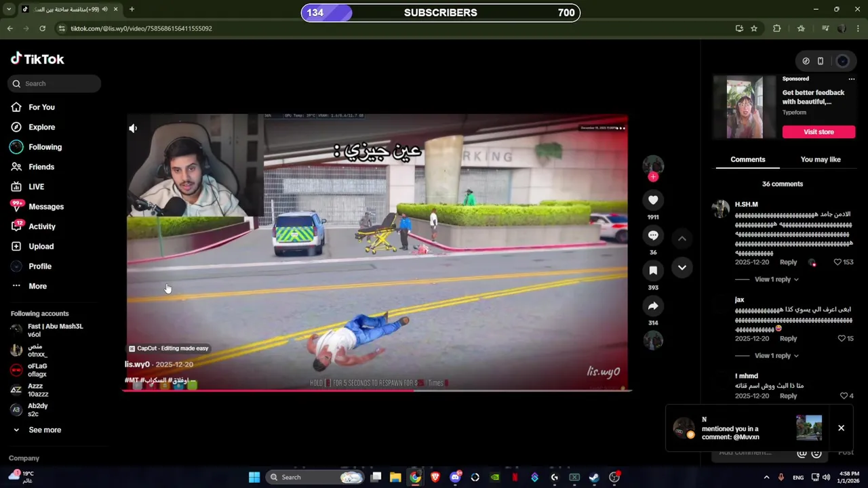Click lis.wy0 creator name below video
Viewport: 868px width, 488px height.
click(137, 365)
